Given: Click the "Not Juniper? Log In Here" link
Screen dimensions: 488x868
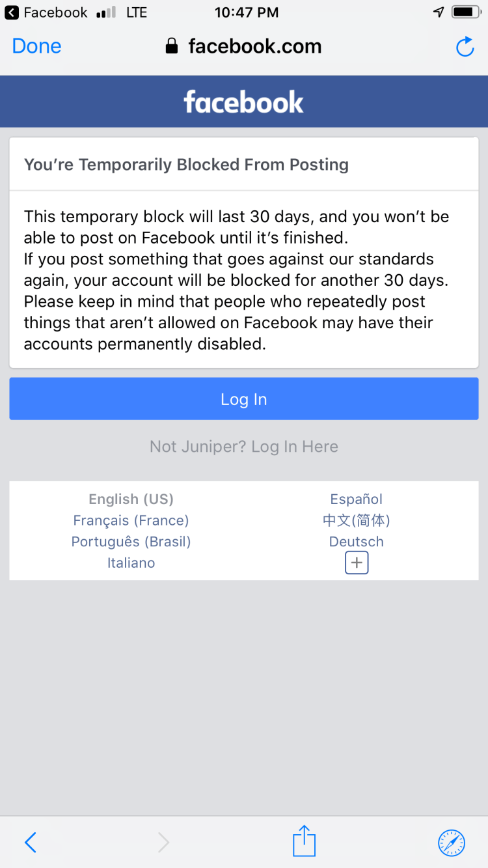Looking at the screenshot, I should [x=244, y=447].
